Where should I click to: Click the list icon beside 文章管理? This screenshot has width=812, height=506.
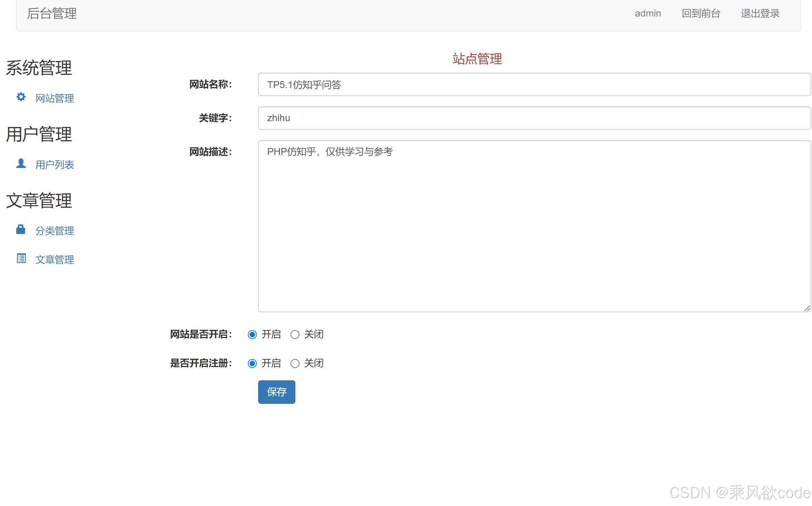pyautogui.click(x=21, y=259)
